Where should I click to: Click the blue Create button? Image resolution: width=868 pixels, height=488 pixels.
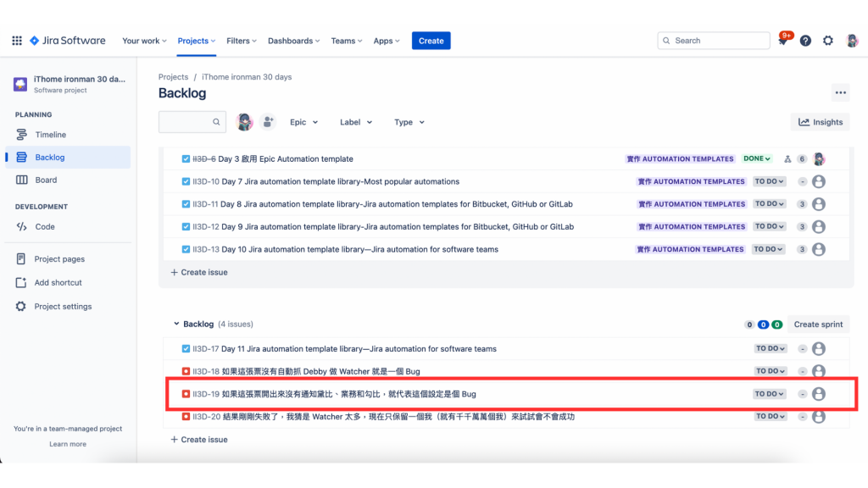tap(431, 41)
